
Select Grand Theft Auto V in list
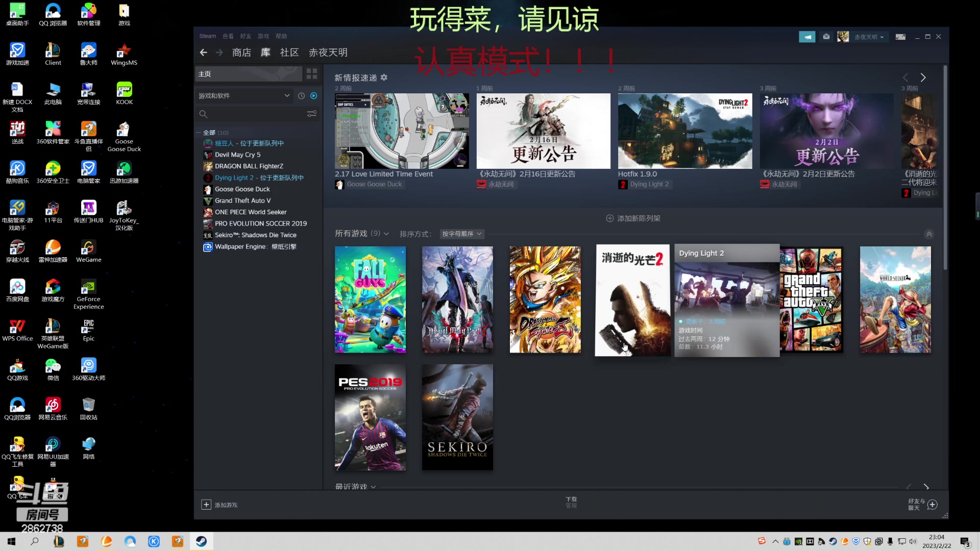[x=242, y=201]
